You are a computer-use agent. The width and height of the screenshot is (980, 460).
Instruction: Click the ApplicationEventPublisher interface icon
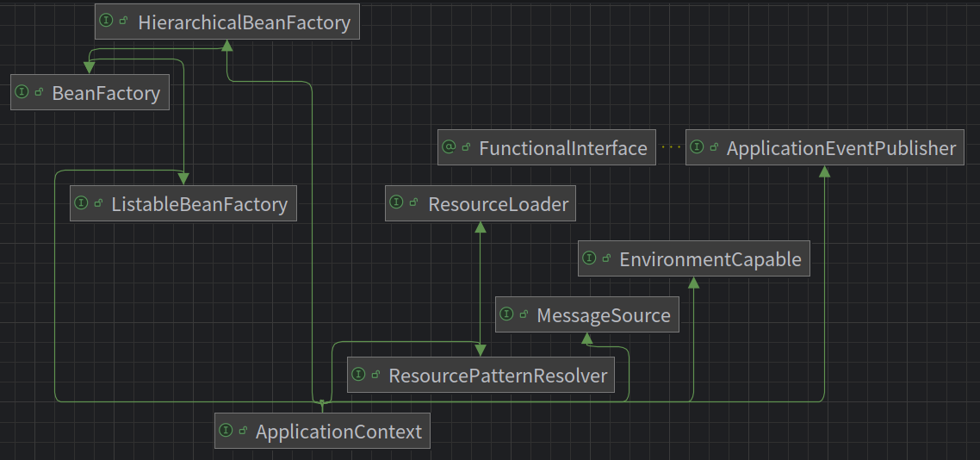pos(697,147)
